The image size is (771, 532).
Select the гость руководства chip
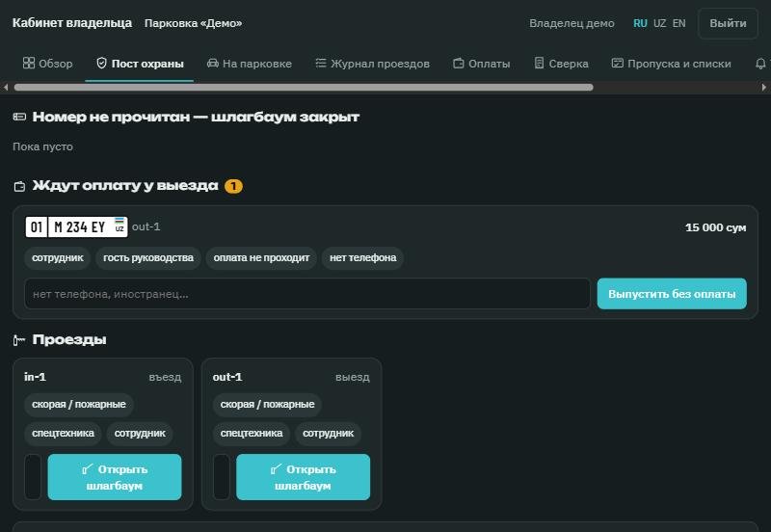[x=148, y=257]
